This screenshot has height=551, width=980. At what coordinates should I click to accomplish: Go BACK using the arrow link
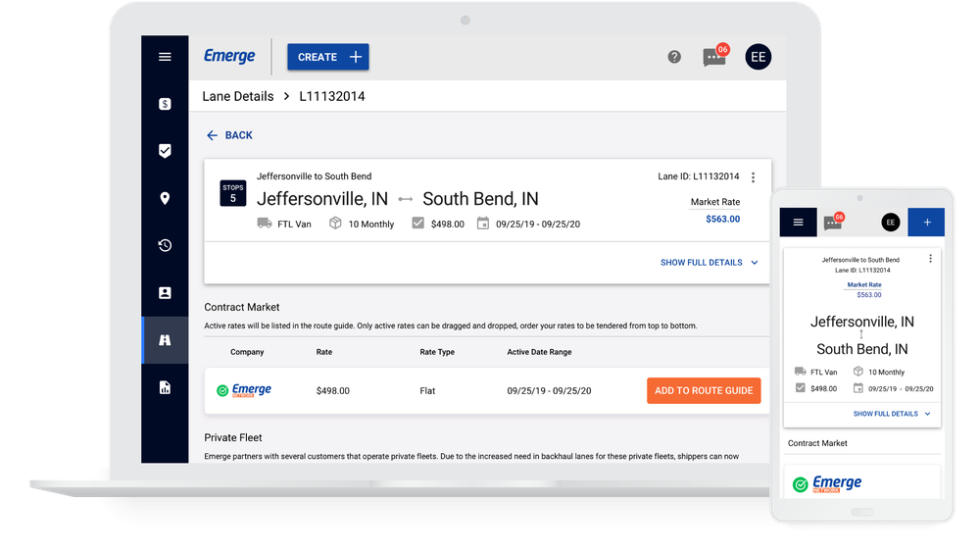(229, 135)
